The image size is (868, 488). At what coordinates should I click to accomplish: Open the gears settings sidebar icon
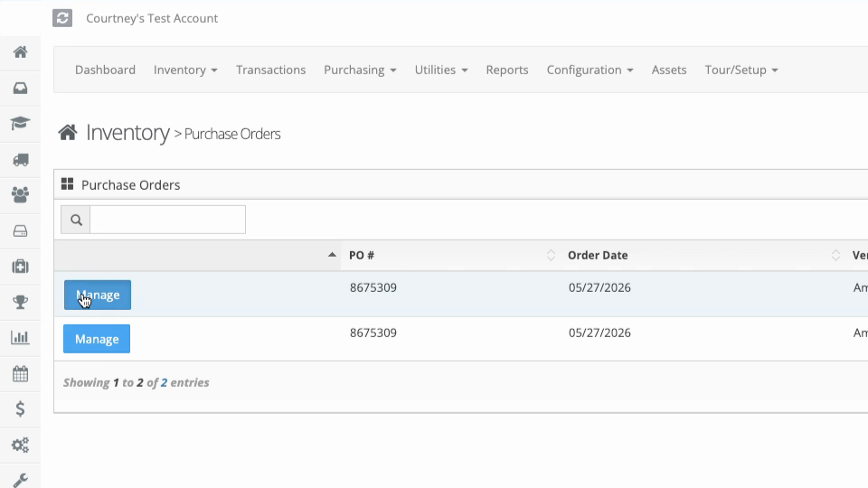pos(21,445)
